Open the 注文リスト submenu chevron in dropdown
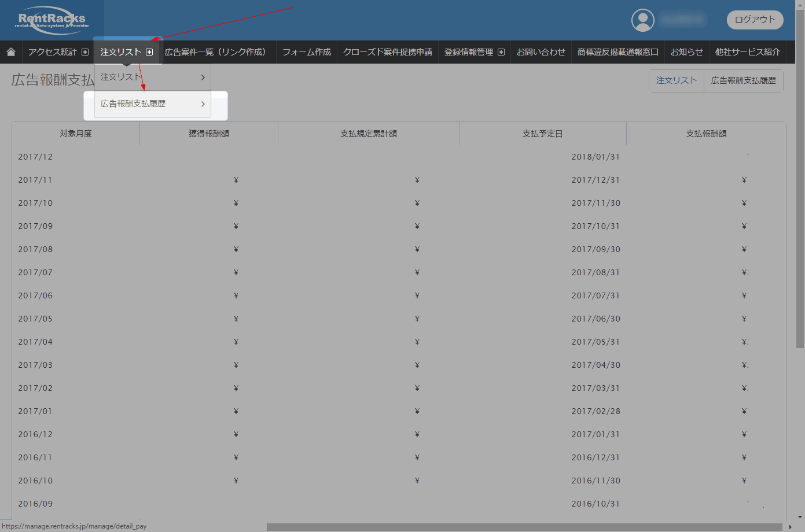805x532 pixels. click(x=203, y=77)
